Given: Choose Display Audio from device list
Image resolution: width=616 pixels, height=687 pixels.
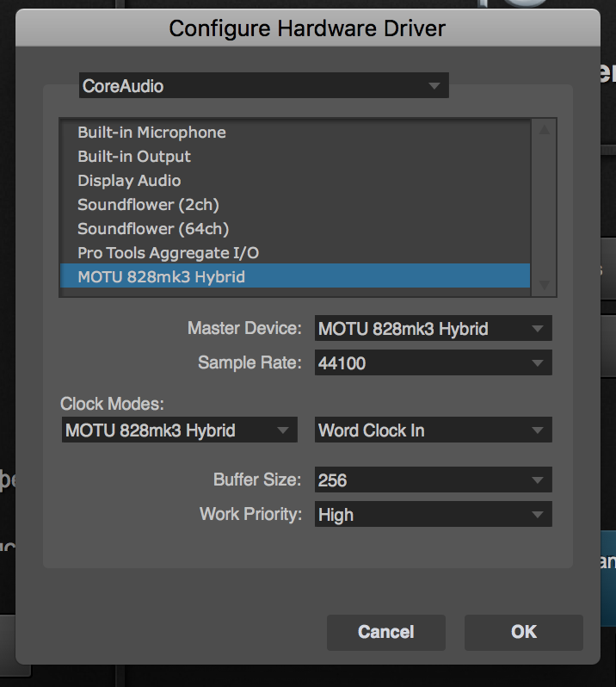Looking at the screenshot, I should pos(129,181).
